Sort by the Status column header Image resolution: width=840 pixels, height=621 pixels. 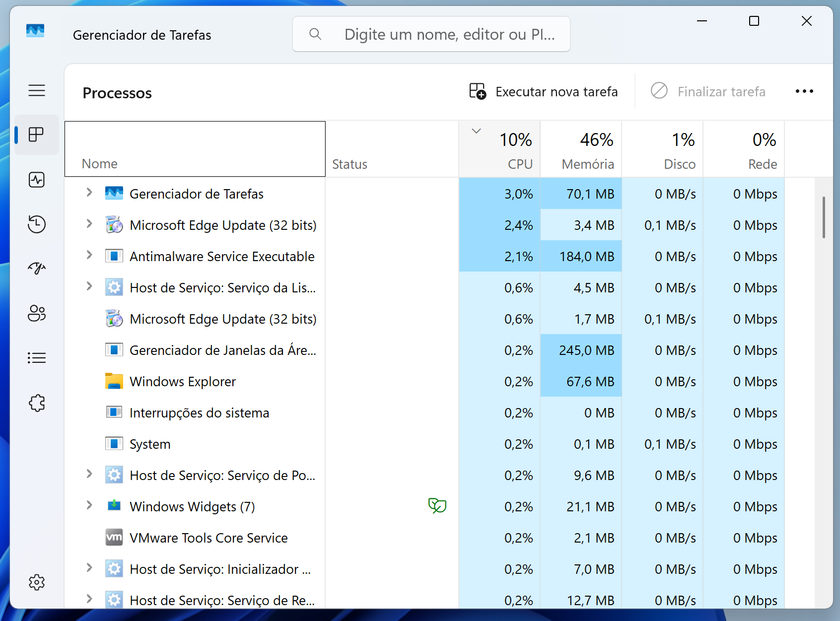pyautogui.click(x=392, y=149)
